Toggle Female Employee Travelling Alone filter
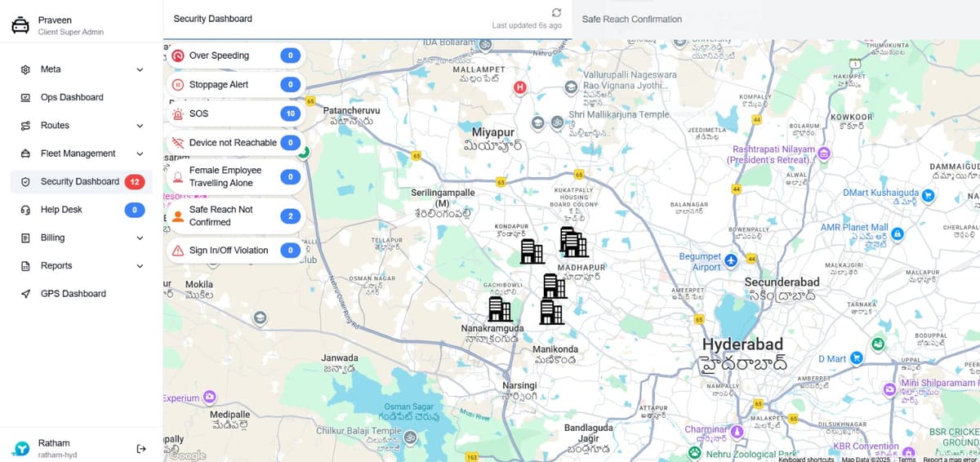This screenshot has height=462, width=980. tap(235, 176)
